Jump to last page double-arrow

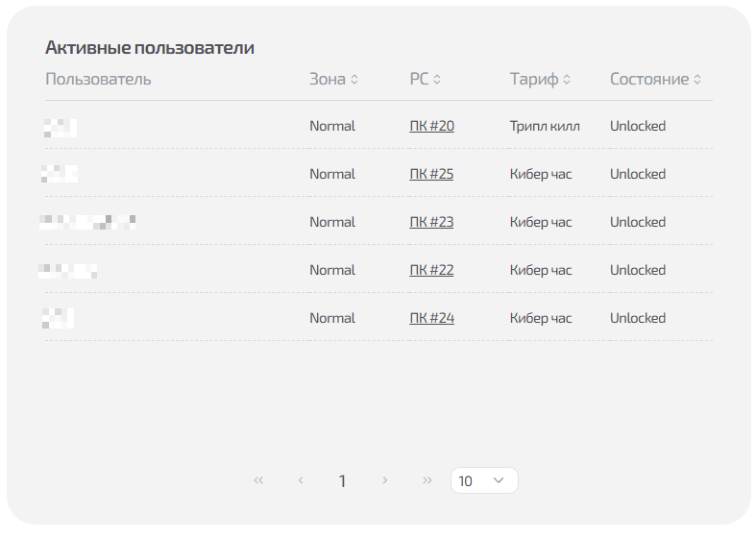[x=427, y=480]
